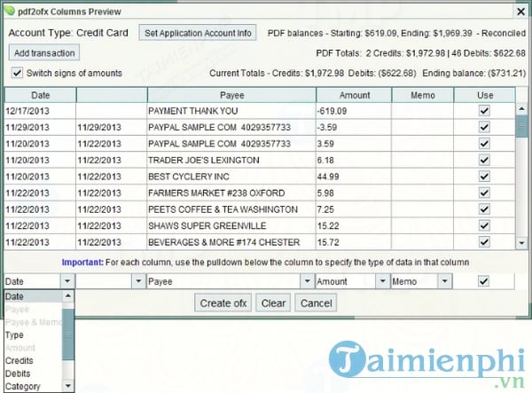This screenshot has height=393, width=532.
Task: Click the Cancel button
Action: tap(316, 303)
